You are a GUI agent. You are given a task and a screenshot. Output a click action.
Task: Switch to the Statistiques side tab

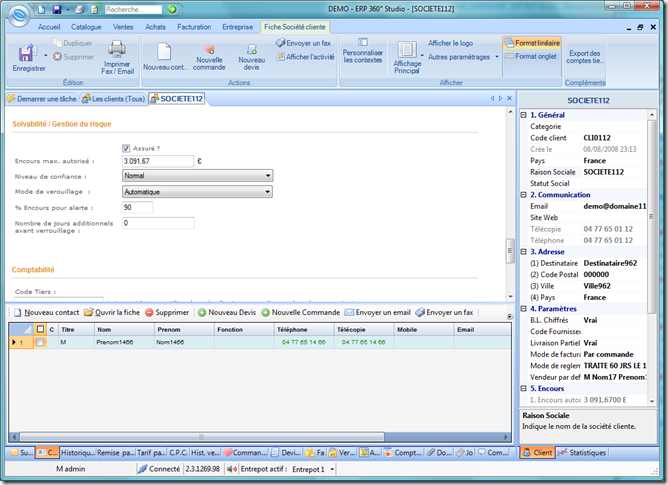coord(582,453)
